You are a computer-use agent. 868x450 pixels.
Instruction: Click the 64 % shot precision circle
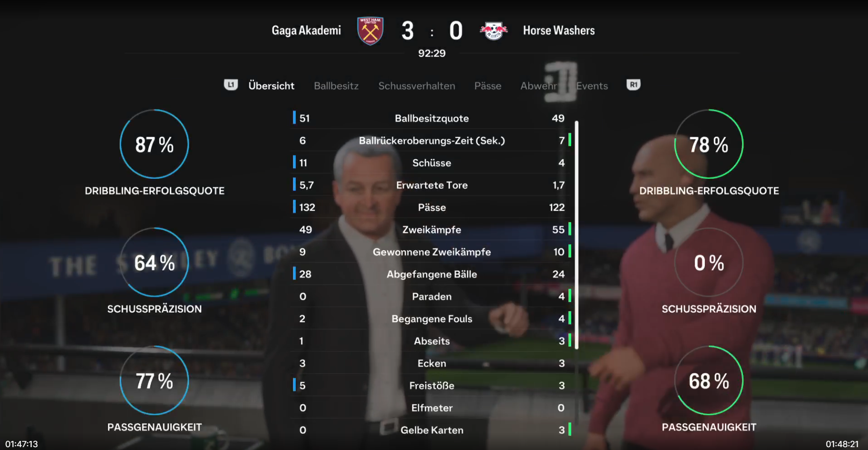click(x=154, y=262)
